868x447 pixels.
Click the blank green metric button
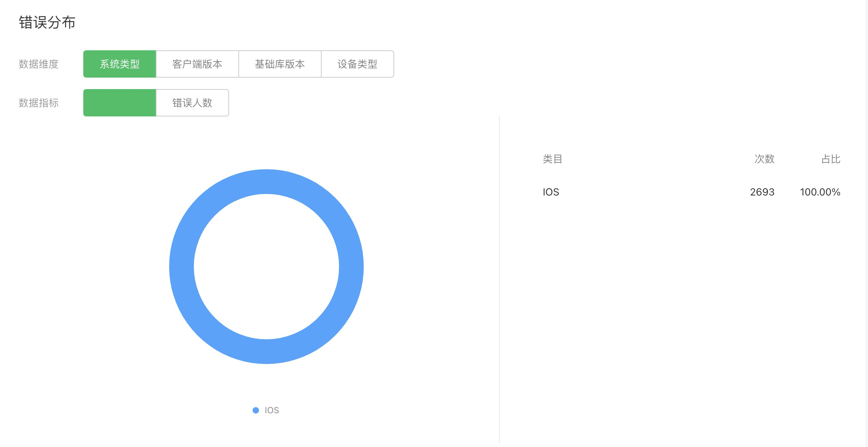(x=120, y=103)
